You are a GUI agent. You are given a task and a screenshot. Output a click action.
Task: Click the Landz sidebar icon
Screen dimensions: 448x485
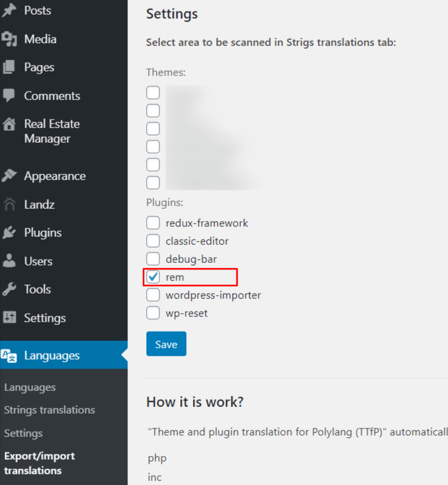coord(9,204)
